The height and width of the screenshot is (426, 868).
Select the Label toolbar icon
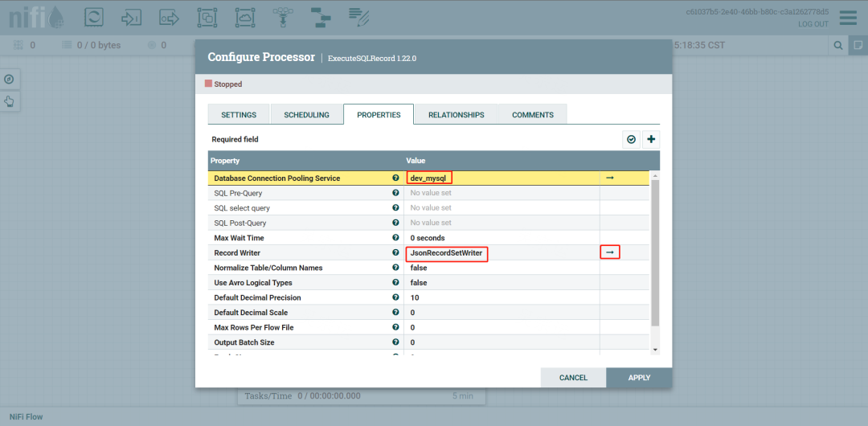(x=358, y=18)
